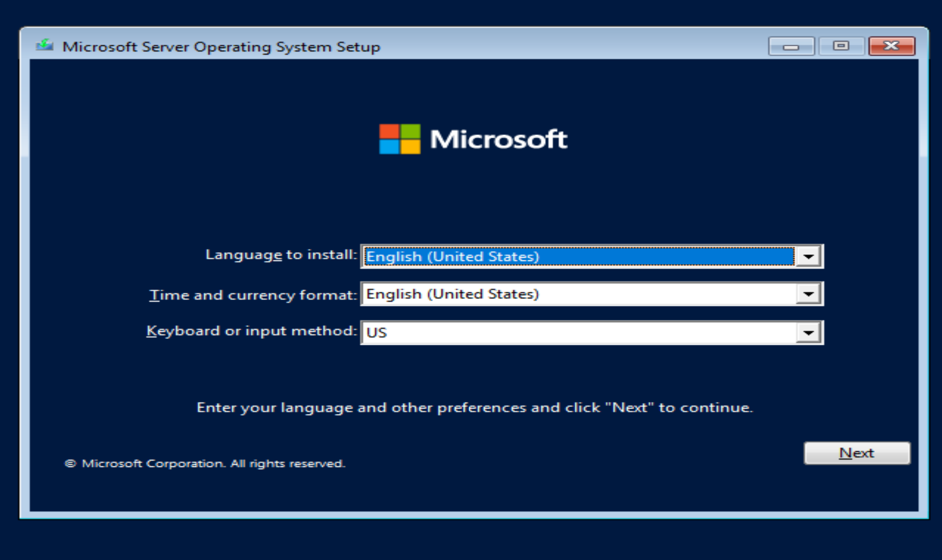Expand the Keyboard or input method arrow
The image size is (942, 560).
[x=808, y=332]
